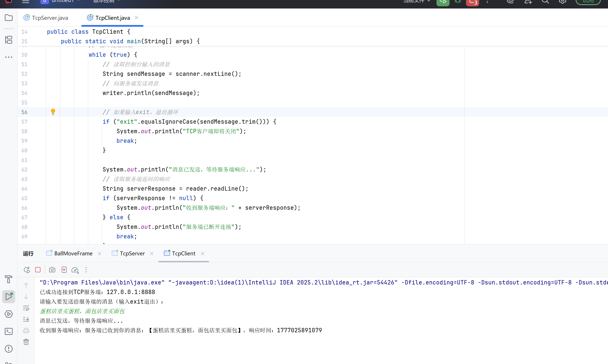Toggle scroll to end of console
The image size is (608, 364).
tap(26, 319)
